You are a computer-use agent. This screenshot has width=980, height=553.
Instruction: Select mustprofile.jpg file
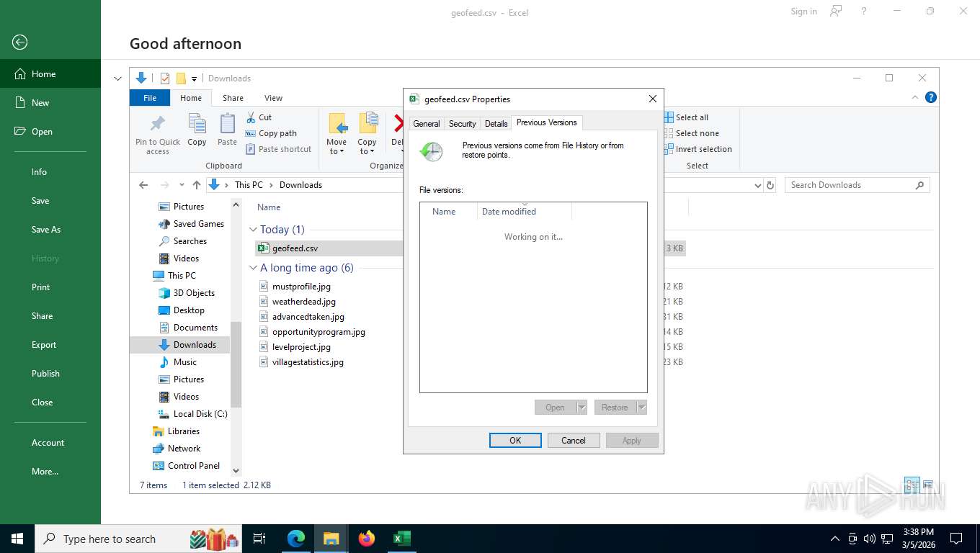[301, 286]
